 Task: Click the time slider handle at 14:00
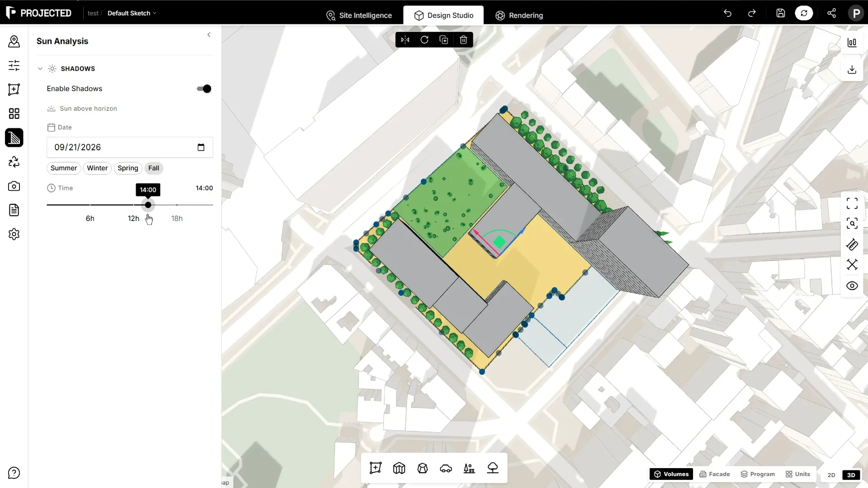tap(148, 205)
